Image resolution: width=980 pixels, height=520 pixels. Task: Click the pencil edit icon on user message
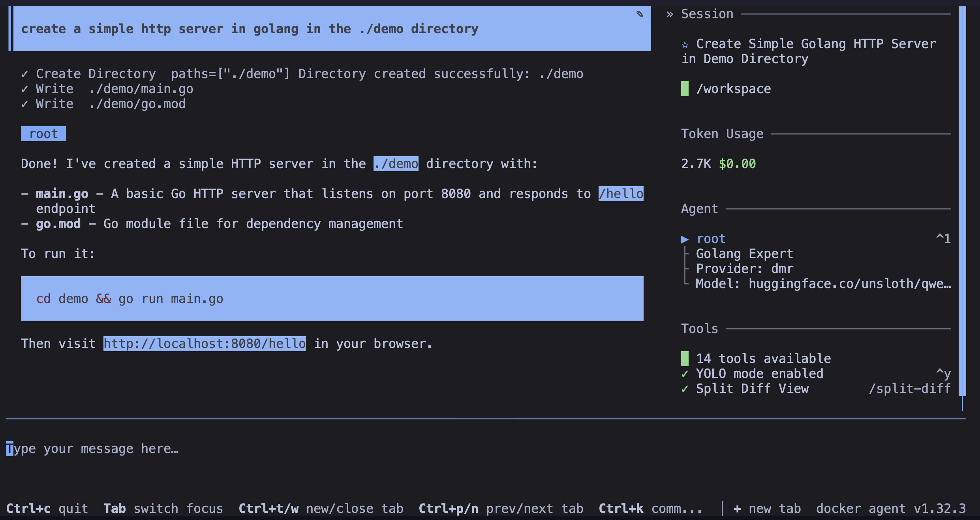coord(640,15)
